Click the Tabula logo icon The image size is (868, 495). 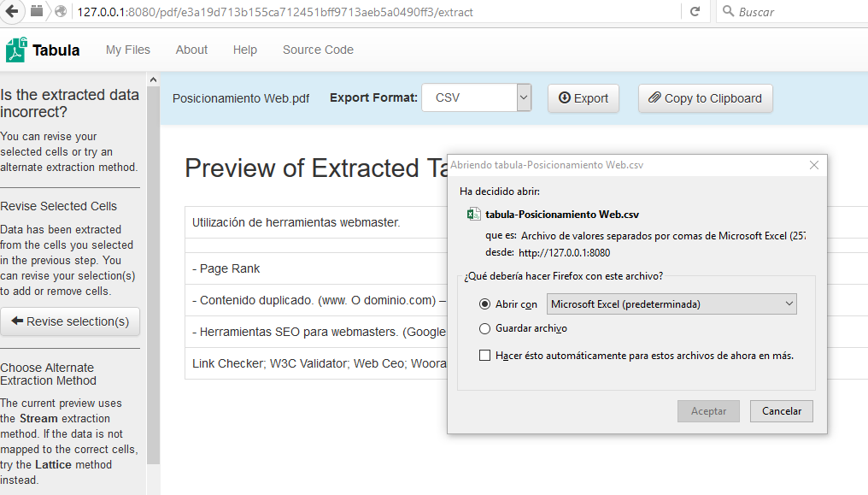click(x=16, y=50)
